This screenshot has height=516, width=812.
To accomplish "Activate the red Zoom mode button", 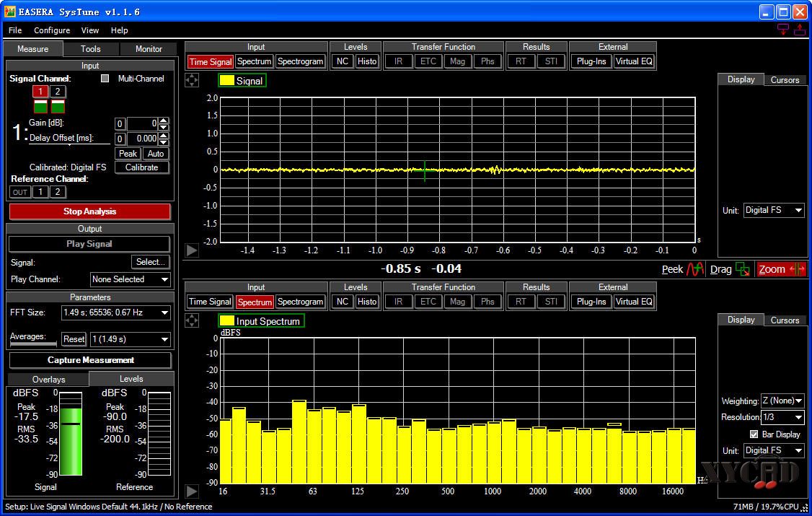I will (782, 269).
